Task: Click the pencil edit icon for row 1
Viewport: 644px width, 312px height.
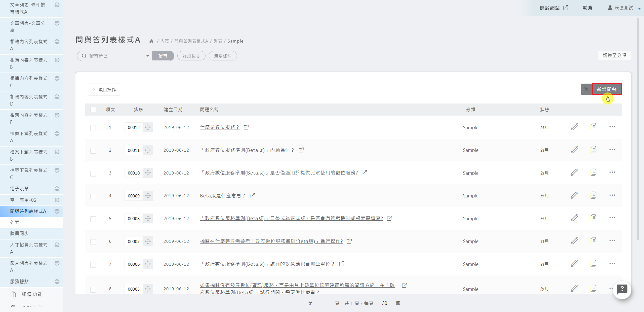Action: [574, 127]
